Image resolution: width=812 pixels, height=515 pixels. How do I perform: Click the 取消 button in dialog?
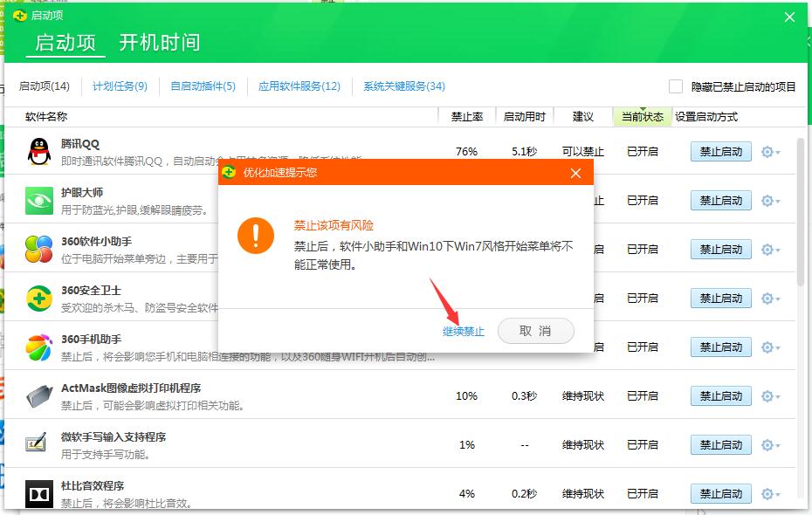pos(535,331)
